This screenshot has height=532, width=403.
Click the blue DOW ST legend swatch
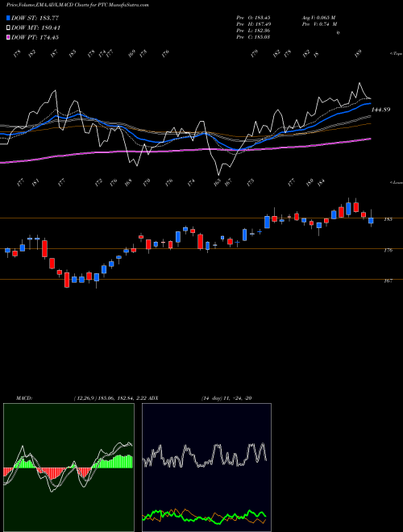(8, 18)
